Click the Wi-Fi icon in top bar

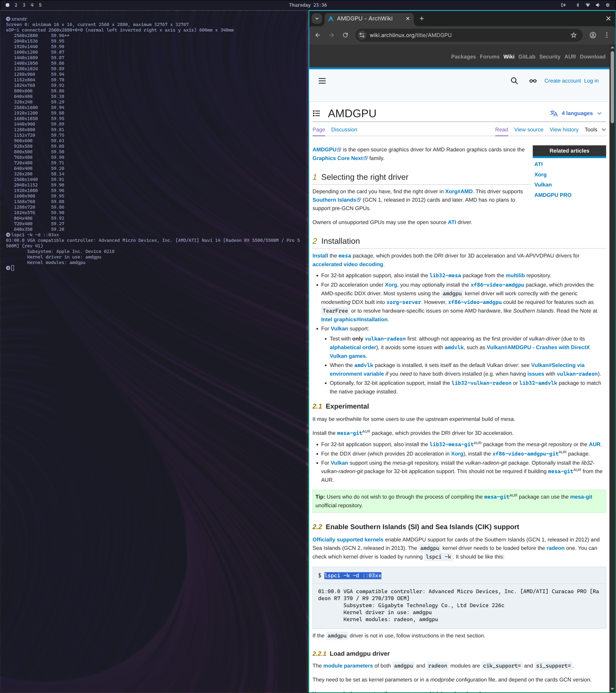point(588,5)
